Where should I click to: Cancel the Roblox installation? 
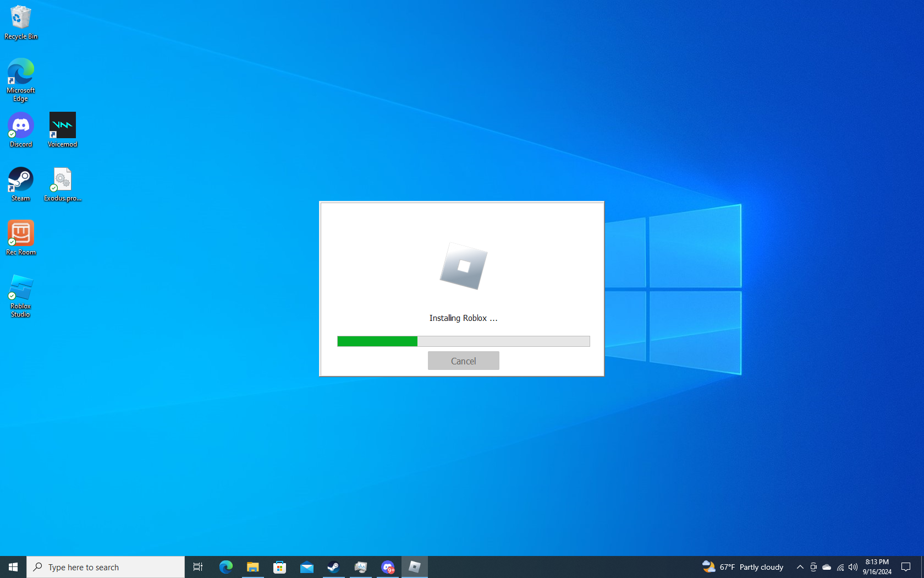pyautogui.click(x=463, y=361)
